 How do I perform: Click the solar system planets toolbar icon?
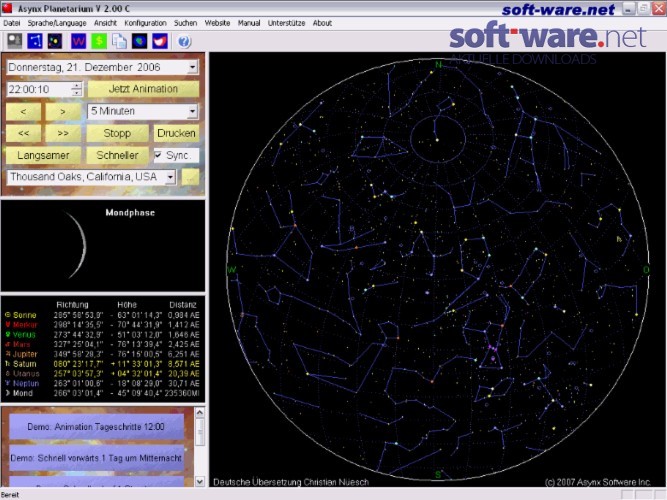click(55, 41)
